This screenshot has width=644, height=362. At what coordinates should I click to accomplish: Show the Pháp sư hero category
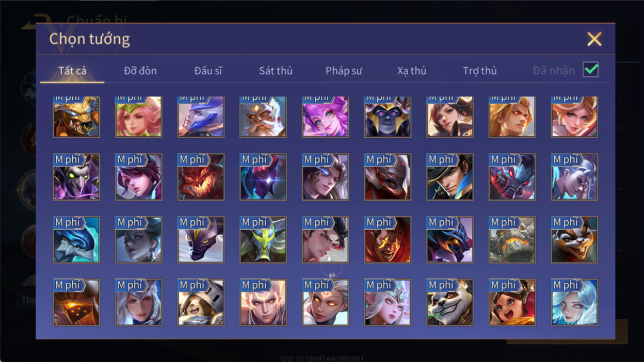[344, 71]
